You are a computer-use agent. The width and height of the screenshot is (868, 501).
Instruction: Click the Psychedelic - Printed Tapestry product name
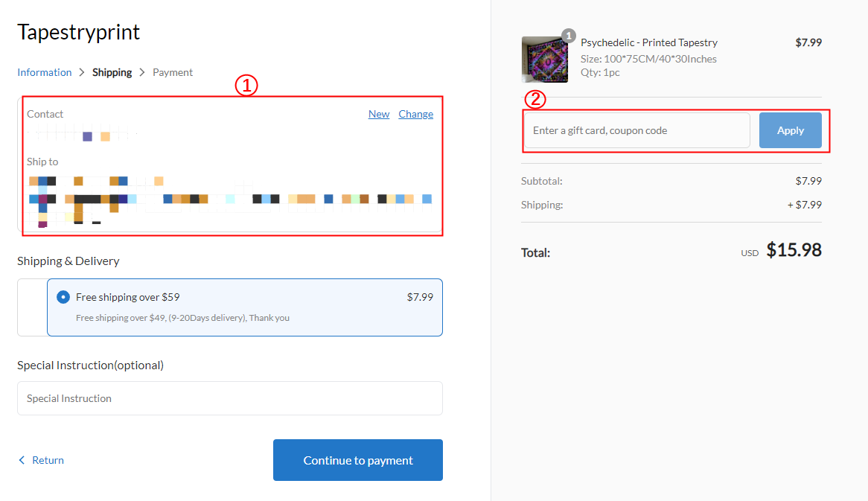[x=649, y=42]
